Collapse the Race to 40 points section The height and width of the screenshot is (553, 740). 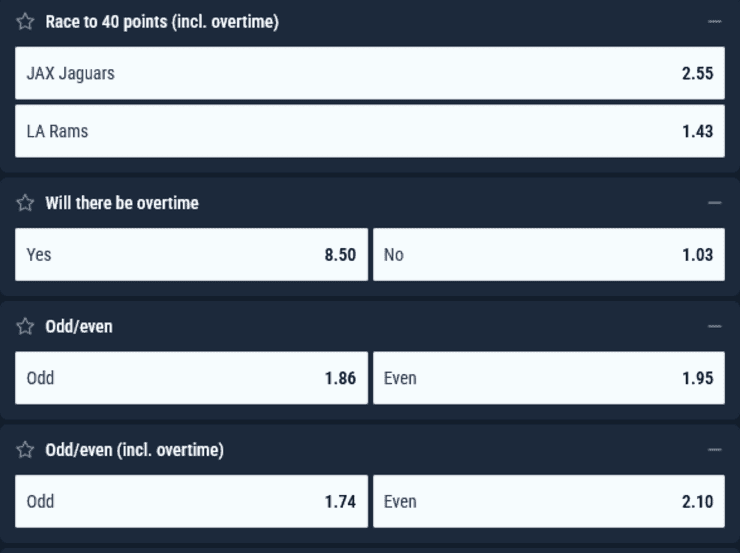point(714,22)
